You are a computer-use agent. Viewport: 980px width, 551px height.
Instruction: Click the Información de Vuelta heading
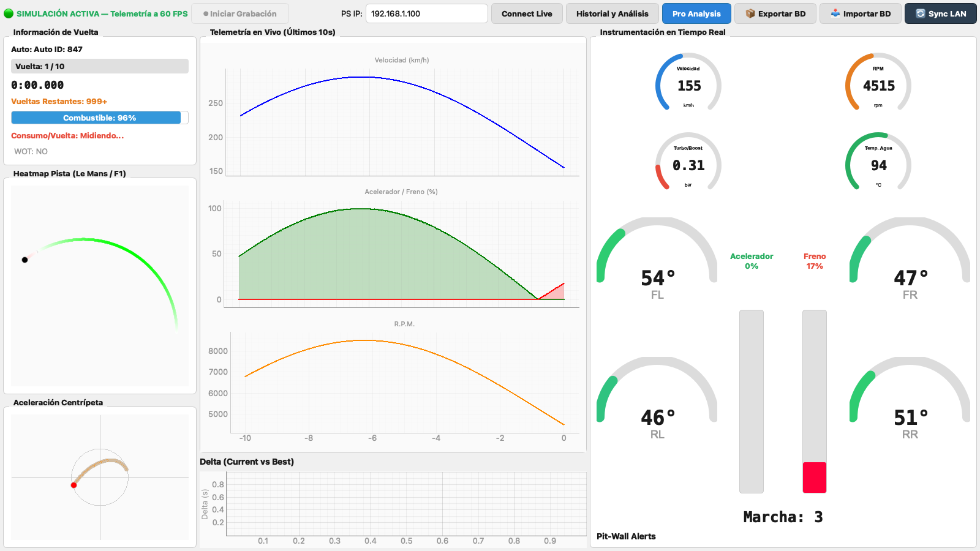(x=56, y=32)
